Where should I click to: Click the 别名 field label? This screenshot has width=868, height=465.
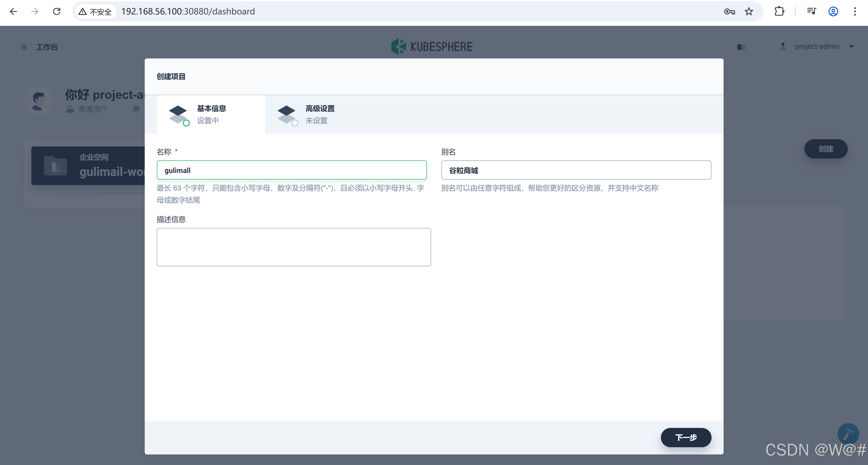pos(449,152)
